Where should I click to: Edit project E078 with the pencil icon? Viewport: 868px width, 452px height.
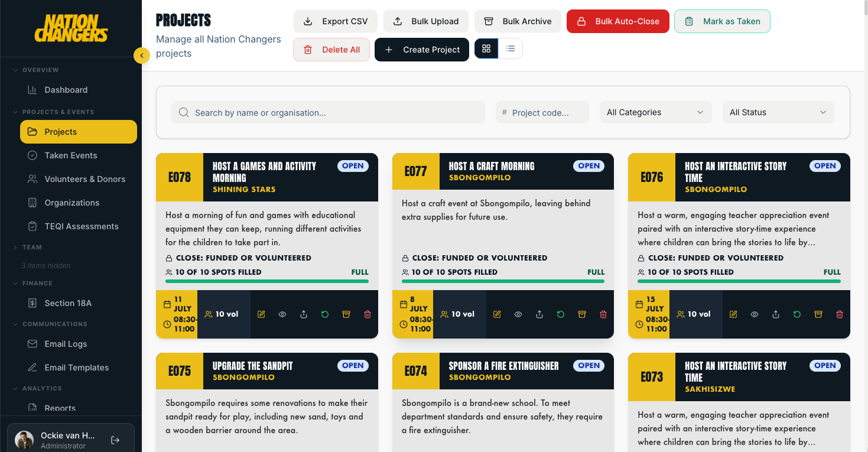click(261, 314)
